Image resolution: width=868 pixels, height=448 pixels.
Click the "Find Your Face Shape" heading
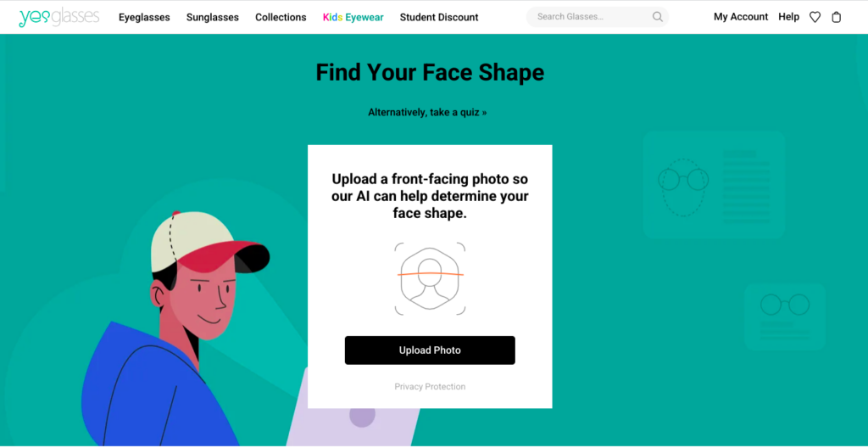[430, 72]
